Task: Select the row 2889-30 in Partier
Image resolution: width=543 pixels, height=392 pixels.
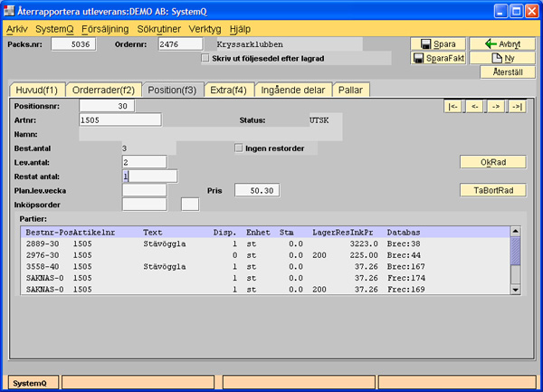Action: [265, 244]
